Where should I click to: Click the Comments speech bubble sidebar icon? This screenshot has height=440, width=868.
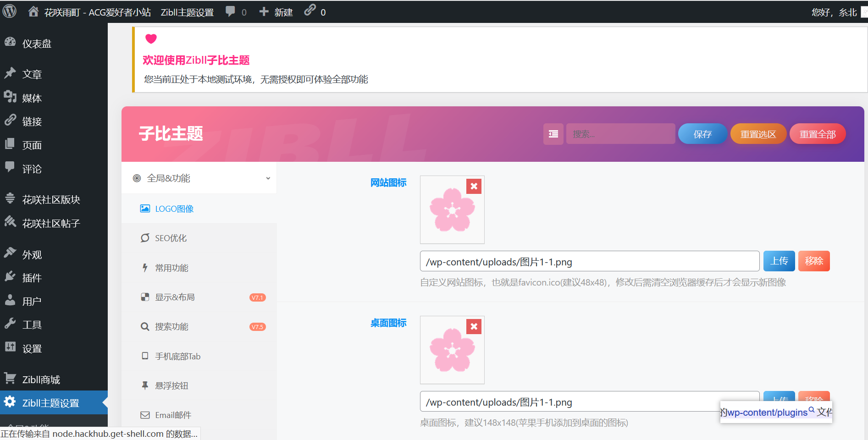pyautogui.click(x=10, y=167)
